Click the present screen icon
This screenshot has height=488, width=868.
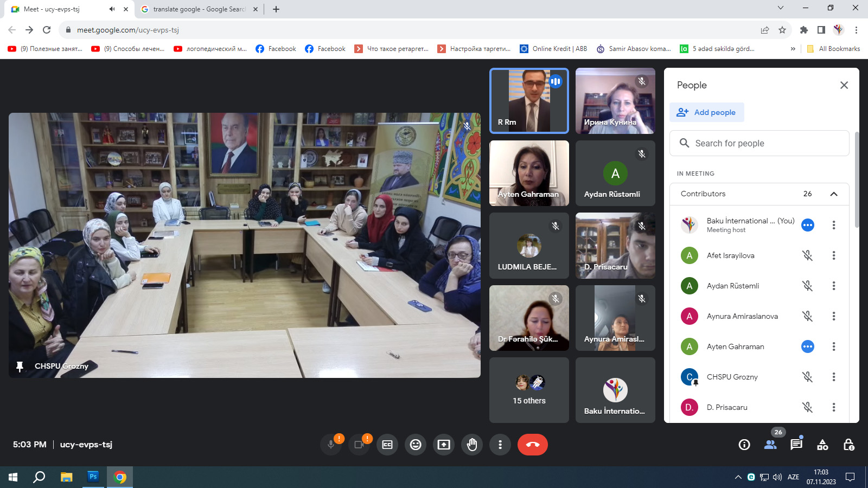(x=444, y=445)
